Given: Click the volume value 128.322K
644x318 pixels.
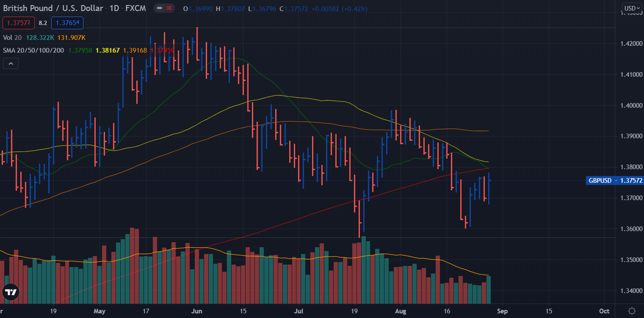Looking at the screenshot, I should click(x=40, y=37).
